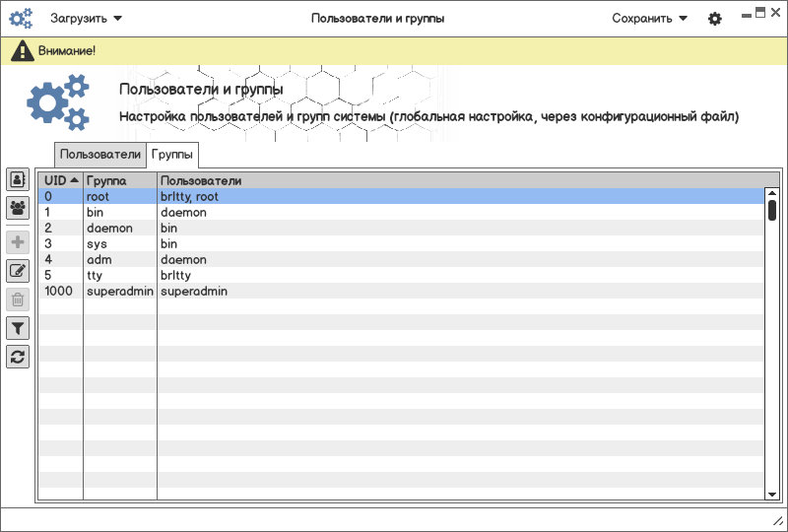The image size is (788, 532).
Task: Click the UID 5 cell
Action: (61, 275)
